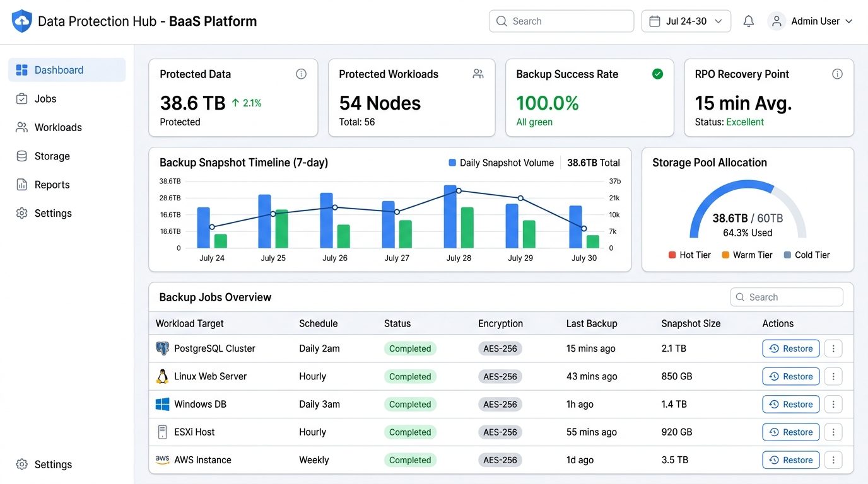Click the RPO Recovery Point info icon

tap(837, 74)
